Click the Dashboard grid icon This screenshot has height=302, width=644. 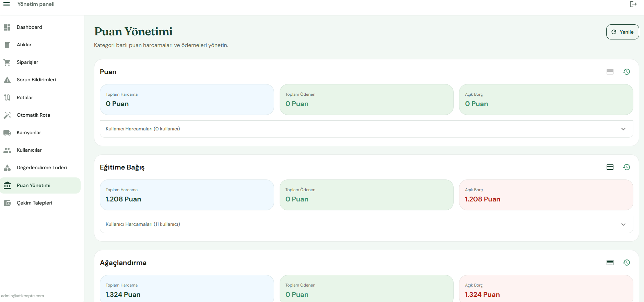(7, 27)
